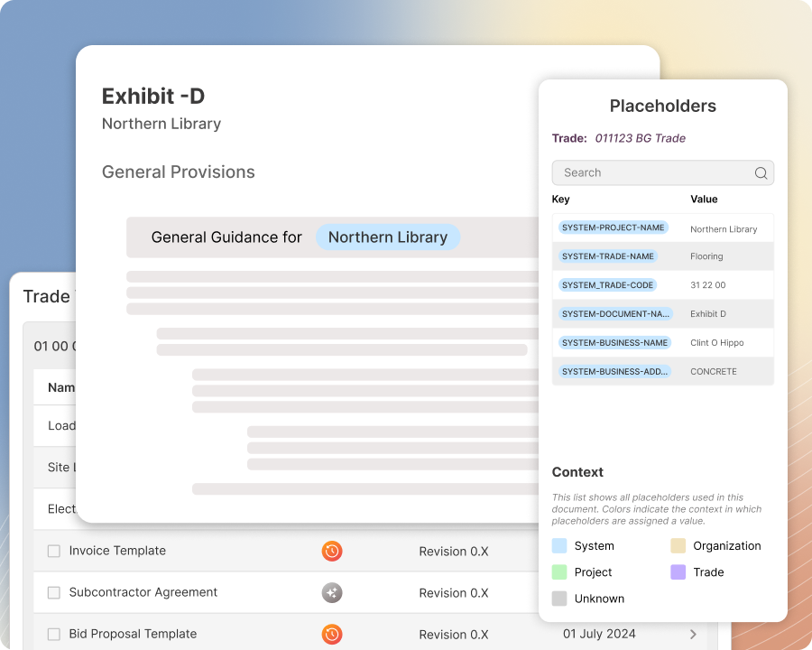Click the General Provisions heading

[178, 172]
